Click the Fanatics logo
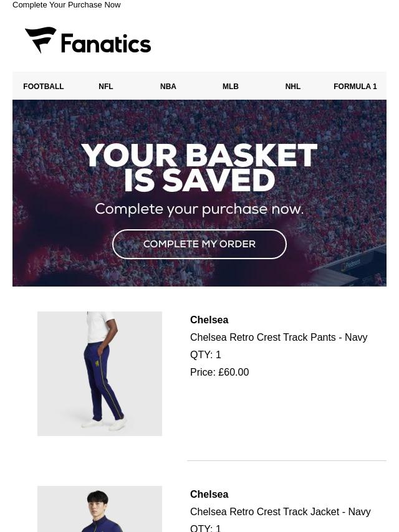This screenshot has width=399, height=532. coord(88,41)
